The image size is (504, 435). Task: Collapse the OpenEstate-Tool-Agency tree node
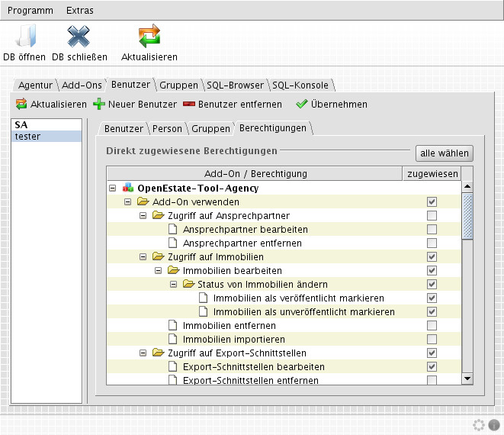(113, 188)
